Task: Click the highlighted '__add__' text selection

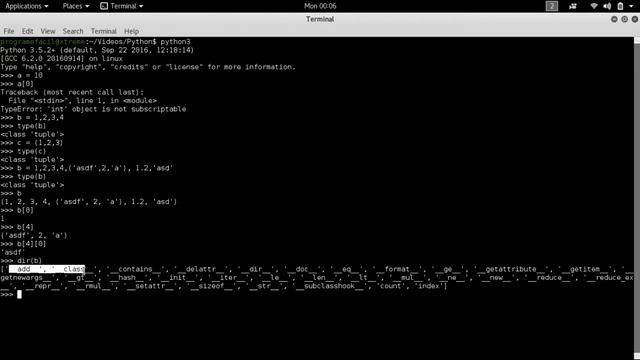Action: tap(47, 269)
